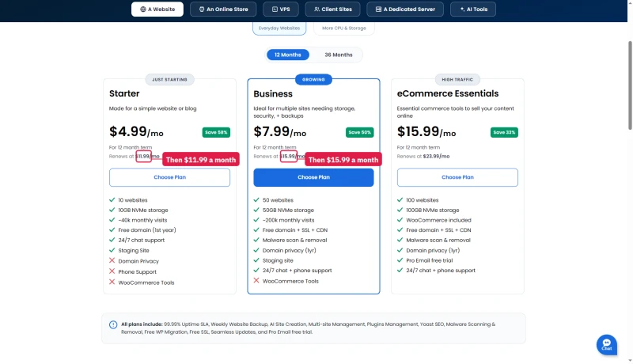Screen dimensions: 633x364
Task: Click the checkmark next to ~200k monthly visits
Action: [x=256, y=220]
